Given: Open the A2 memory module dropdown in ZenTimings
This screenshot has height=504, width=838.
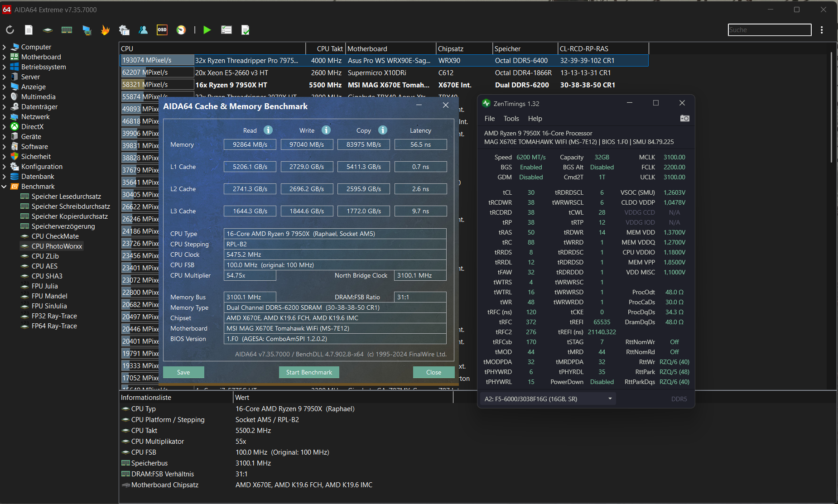Looking at the screenshot, I should coord(548,399).
